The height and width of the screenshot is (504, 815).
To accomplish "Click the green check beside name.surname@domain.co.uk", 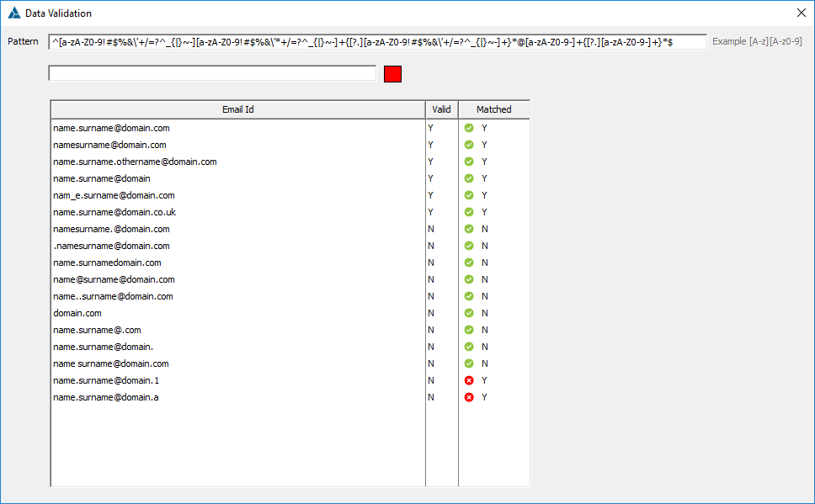I will coord(469,212).
